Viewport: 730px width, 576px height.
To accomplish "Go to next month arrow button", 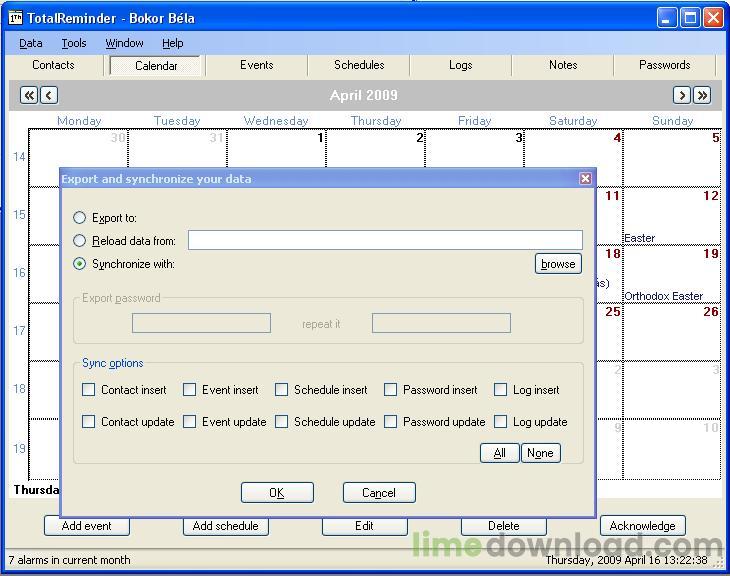I will click(682, 95).
